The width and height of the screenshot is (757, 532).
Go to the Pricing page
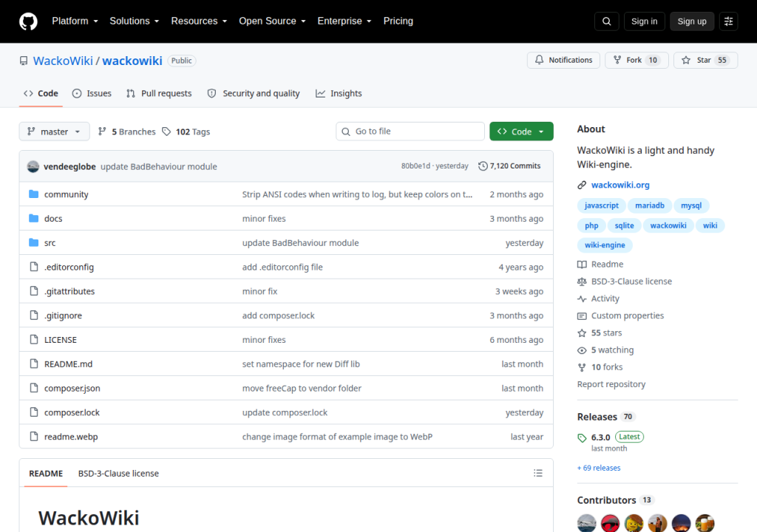(398, 21)
